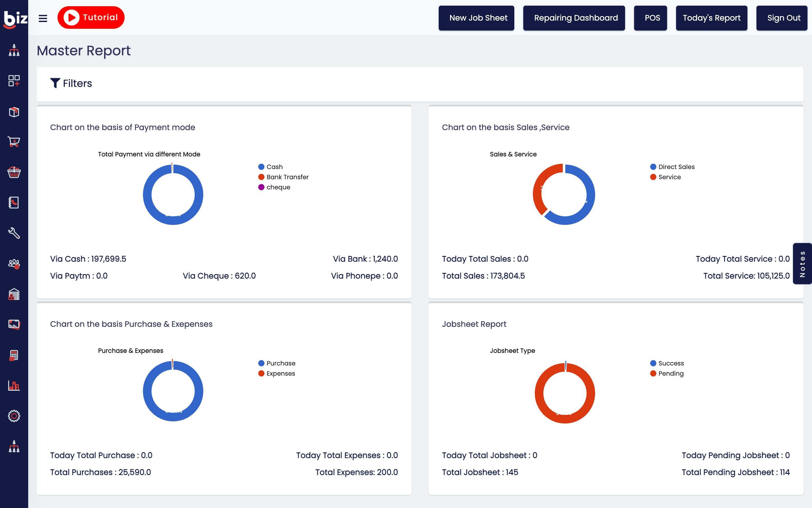Click 'Total Payment via different Mode' chart title
Viewport: 812px width, 508px height.
coord(149,154)
